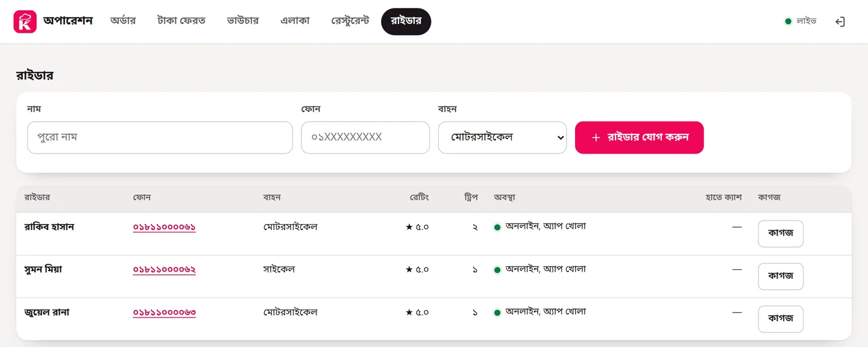The width and height of the screenshot is (868, 347).
Task: Click the রেটিং column header
Action: [x=420, y=198]
